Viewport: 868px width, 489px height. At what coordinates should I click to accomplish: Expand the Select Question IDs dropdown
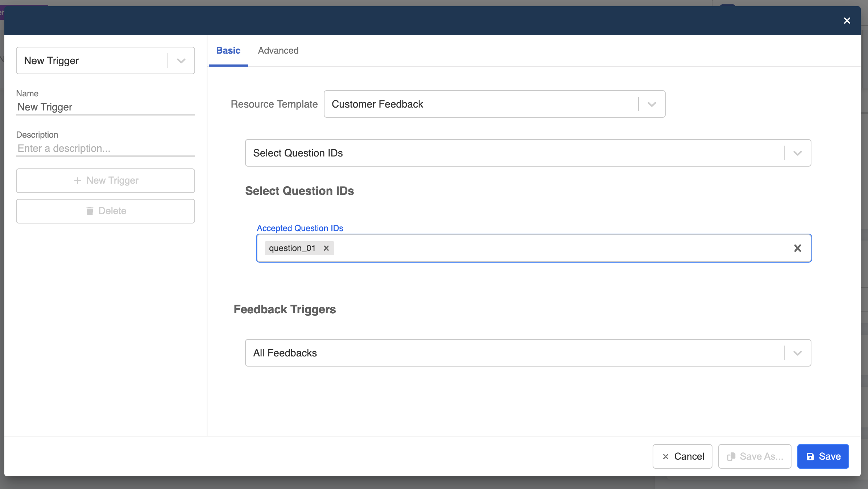(x=797, y=153)
